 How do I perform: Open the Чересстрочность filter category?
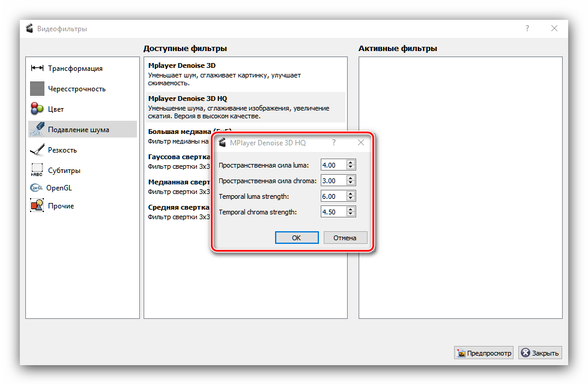(76, 89)
